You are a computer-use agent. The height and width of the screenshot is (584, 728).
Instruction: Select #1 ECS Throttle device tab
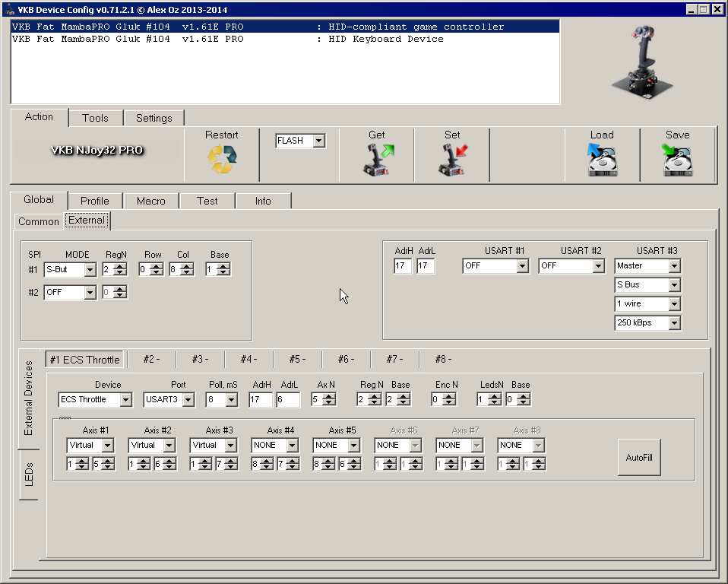click(84, 360)
